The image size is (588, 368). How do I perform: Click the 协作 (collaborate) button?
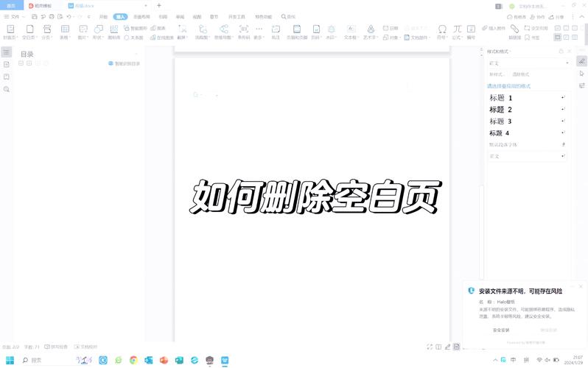537,17
